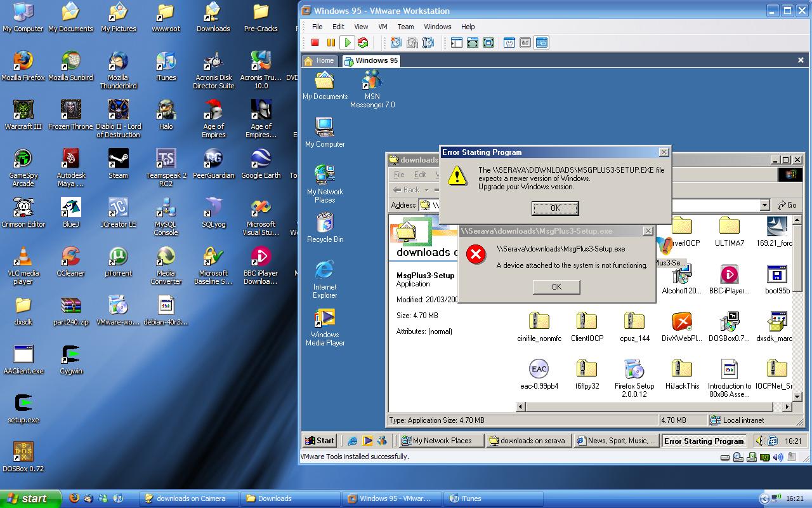Click the Revert to snapshot toolbar icon
812x508 pixels.
click(412, 43)
